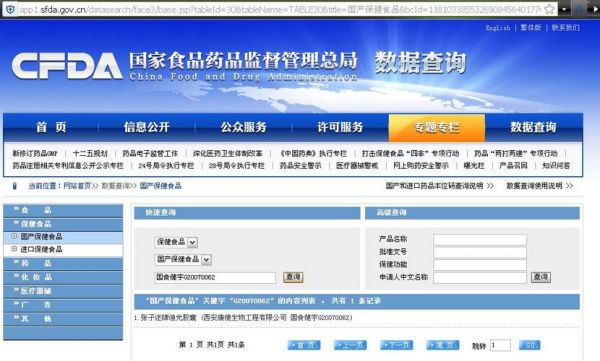Click 查询 button in quick search
Image resolution: width=600 pixels, height=361 pixels.
(293, 277)
